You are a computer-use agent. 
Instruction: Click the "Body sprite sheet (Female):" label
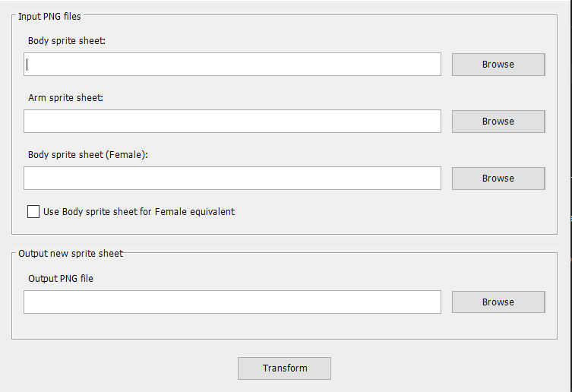pyautogui.click(x=87, y=155)
